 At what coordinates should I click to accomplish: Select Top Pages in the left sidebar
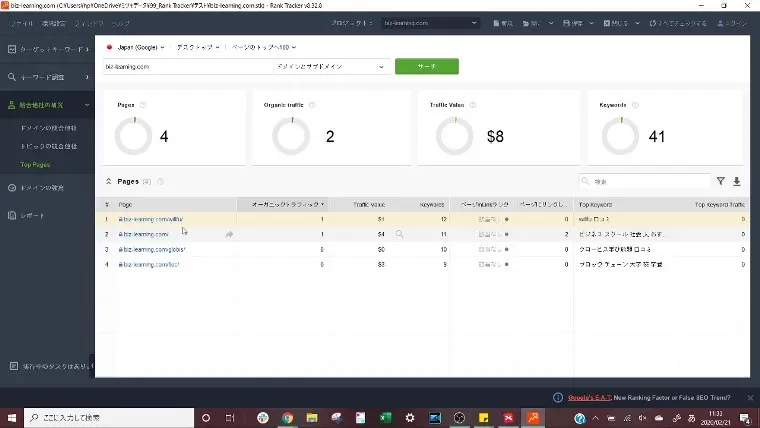[x=35, y=164]
